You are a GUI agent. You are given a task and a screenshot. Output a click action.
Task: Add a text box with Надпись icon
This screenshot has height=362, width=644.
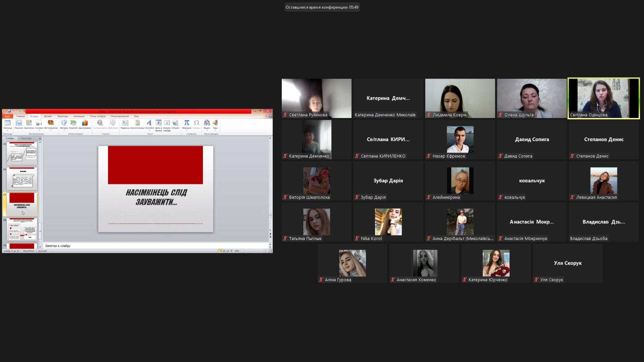tap(125, 124)
